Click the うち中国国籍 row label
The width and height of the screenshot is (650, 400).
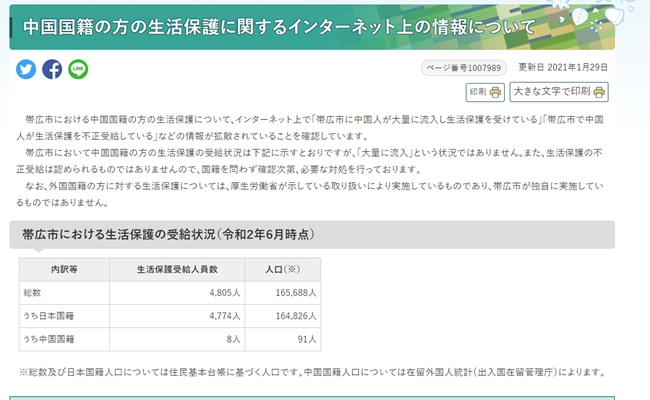coord(48,340)
